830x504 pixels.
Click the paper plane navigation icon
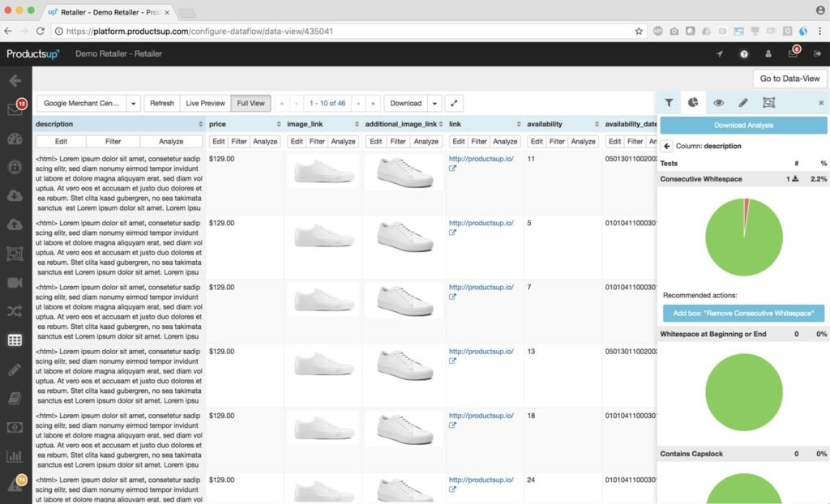pyautogui.click(x=720, y=54)
